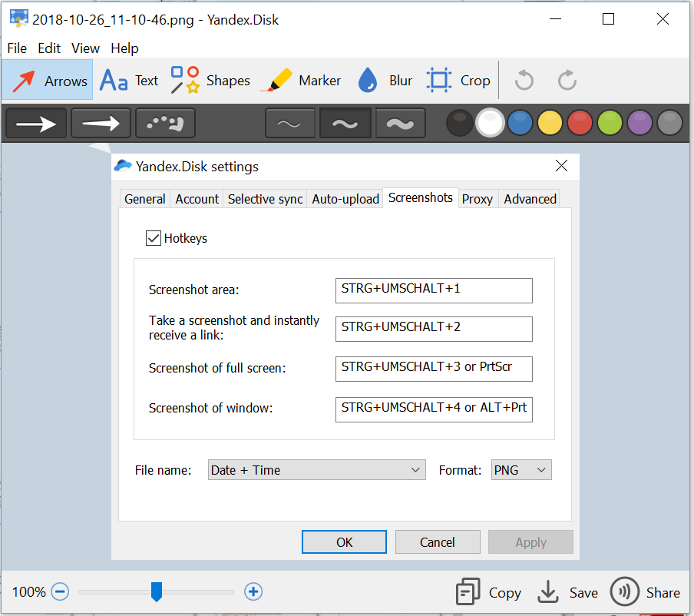This screenshot has width=694, height=616.
Task: Pick the black color swatch
Action: [459, 123]
